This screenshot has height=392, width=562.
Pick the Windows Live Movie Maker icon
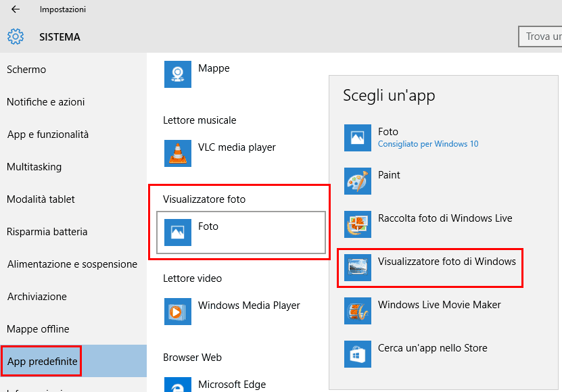point(358,311)
